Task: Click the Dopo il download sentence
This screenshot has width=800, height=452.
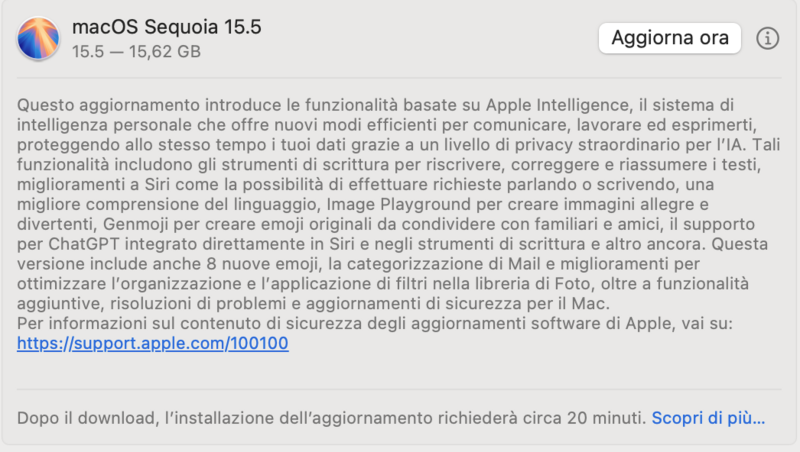Action: coord(332,418)
